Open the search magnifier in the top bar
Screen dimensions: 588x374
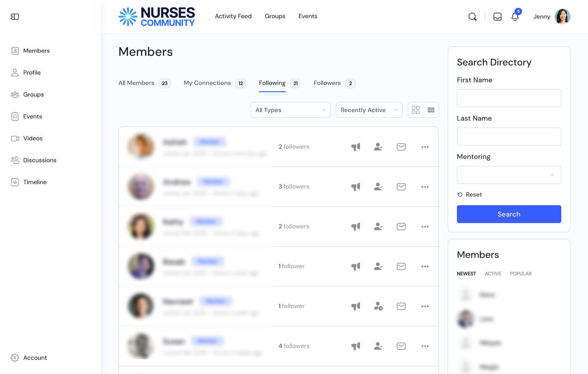pos(473,17)
